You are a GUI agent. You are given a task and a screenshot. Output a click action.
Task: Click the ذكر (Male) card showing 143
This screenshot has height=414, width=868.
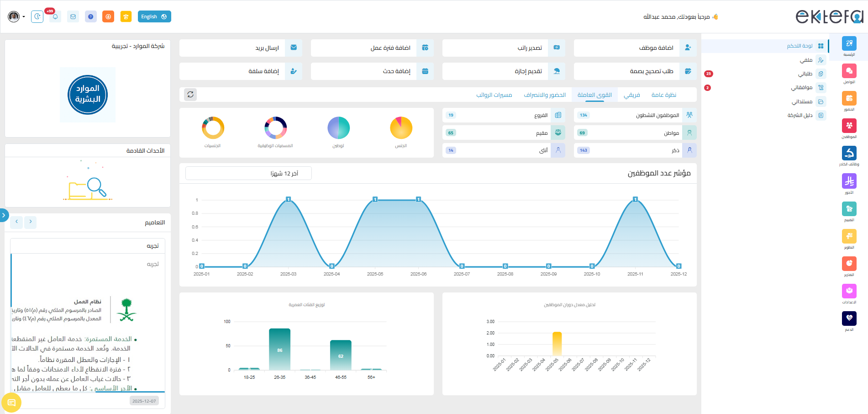[635, 150]
